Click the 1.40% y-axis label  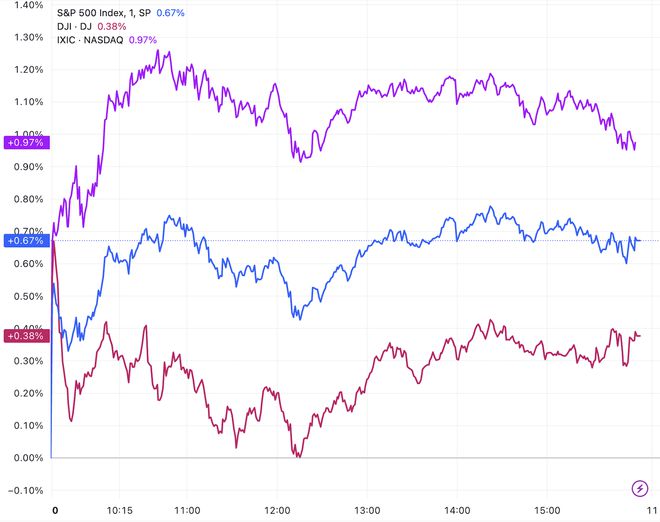(x=25, y=5)
